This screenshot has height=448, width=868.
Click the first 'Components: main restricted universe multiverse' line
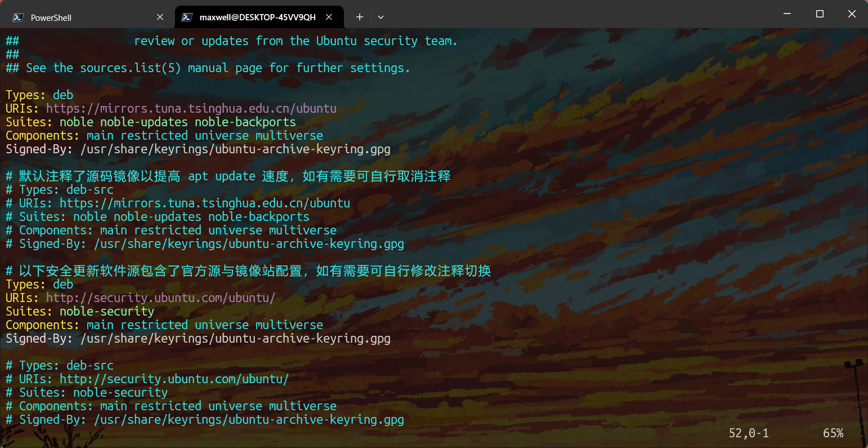pos(164,135)
